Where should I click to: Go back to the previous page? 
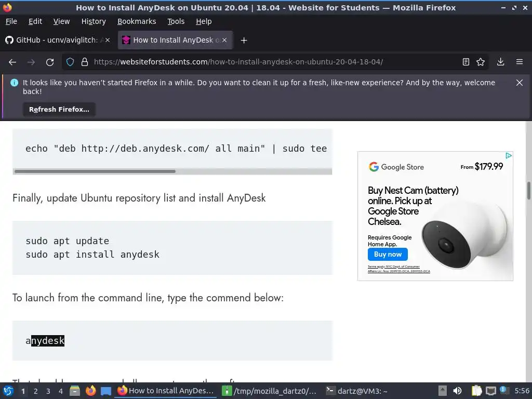point(12,62)
